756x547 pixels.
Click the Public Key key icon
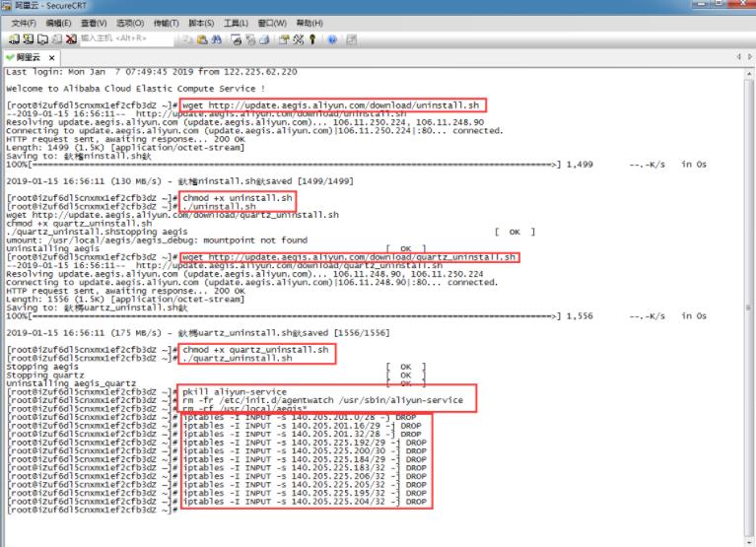312,39
